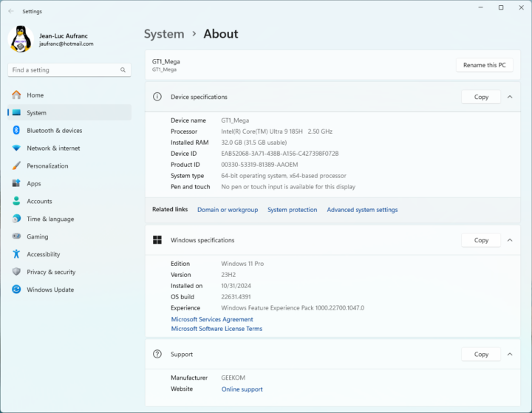This screenshot has width=532, height=413.
Task: Maximize the Settings window
Action: click(501, 7)
